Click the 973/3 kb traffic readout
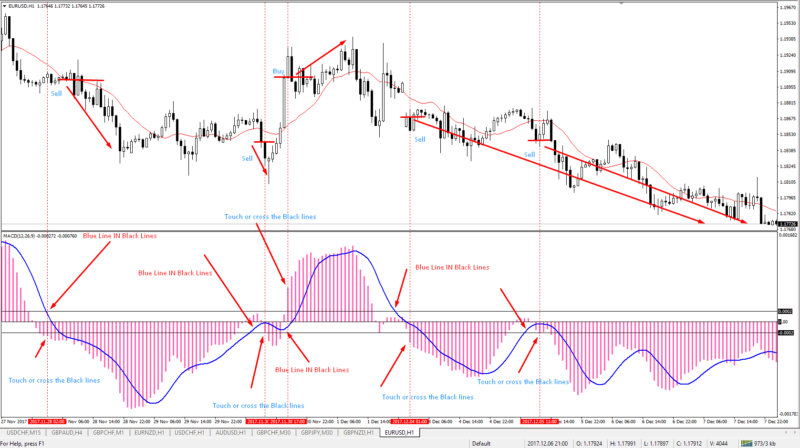Screen dimensions: 800x448 765,443
